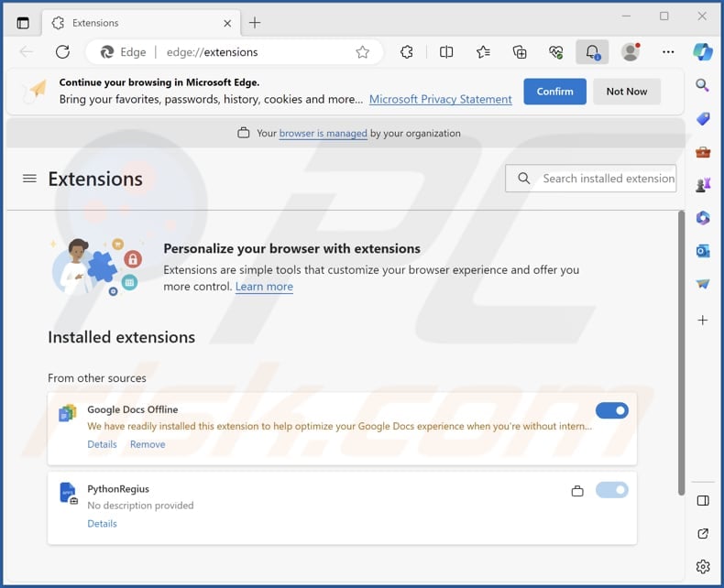Open sidebar Drop paper plane icon
Screen dimensions: 724x588
pos(703,284)
